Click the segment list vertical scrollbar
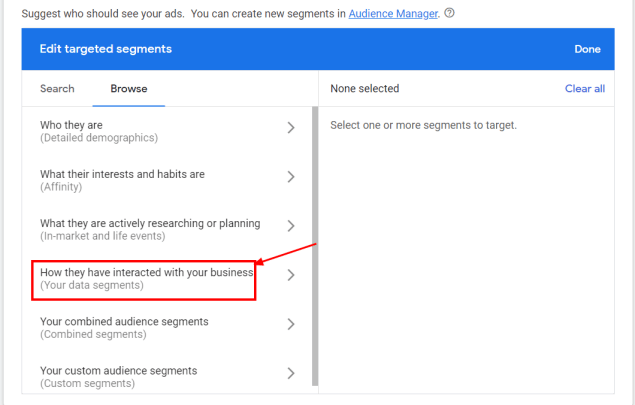 tap(315, 246)
